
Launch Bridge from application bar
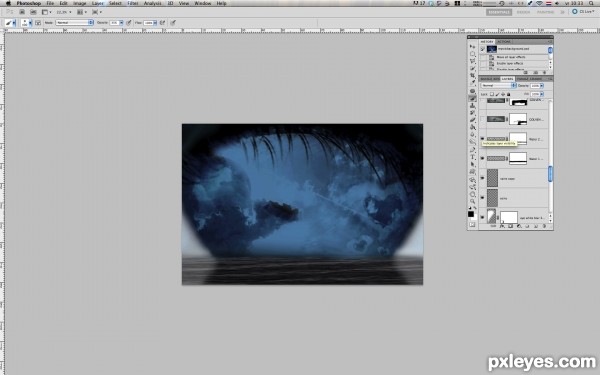pyautogui.click(x=22, y=12)
